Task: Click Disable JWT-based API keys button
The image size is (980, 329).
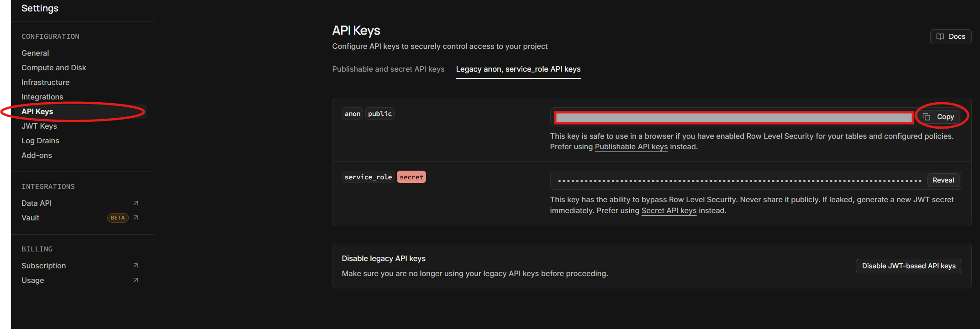Action: [909, 266]
